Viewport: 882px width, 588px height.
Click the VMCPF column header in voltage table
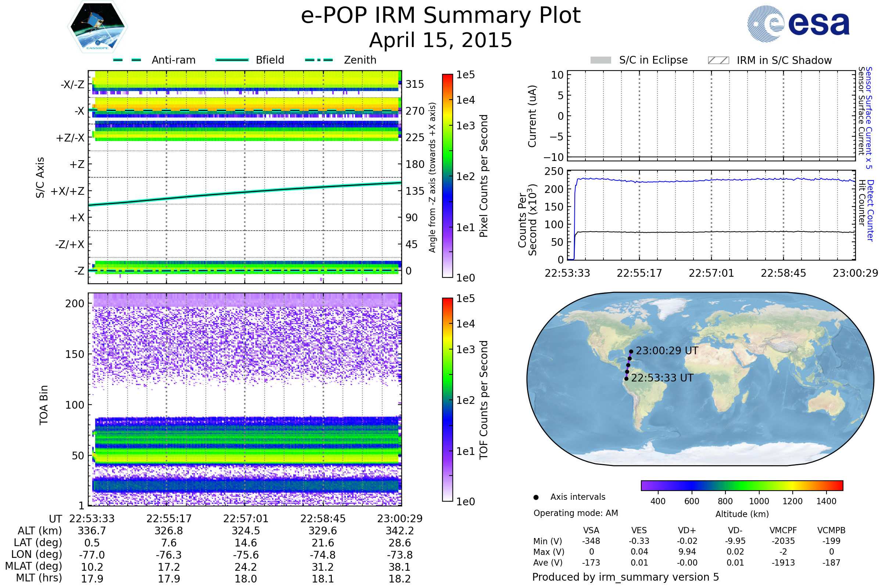click(783, 530)
